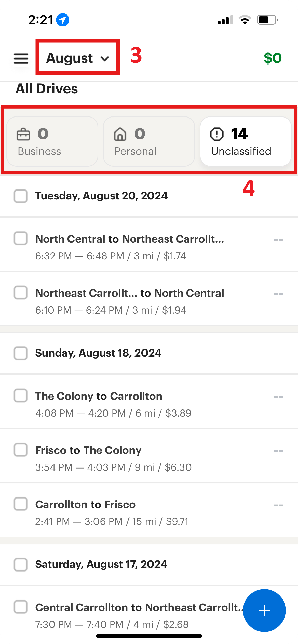Tap the blue add drive plus button
This screenshot has width=298, height=644.
coord(264,610)
